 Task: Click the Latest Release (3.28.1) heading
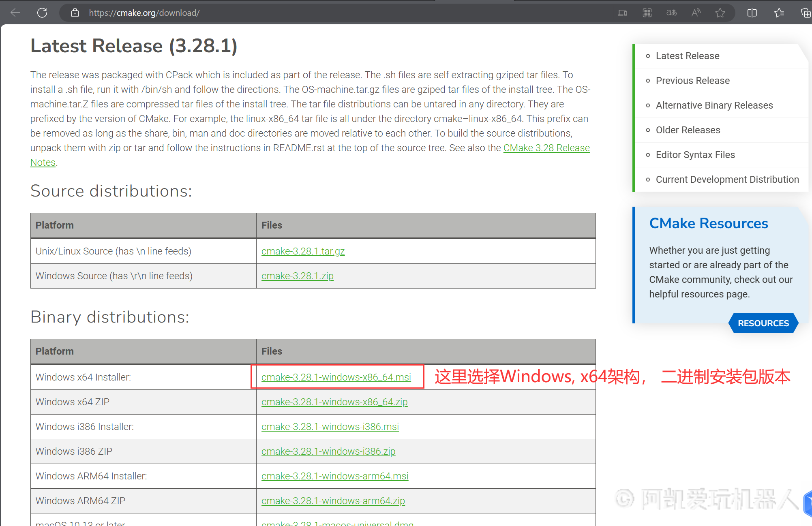(x=134, y=46)
